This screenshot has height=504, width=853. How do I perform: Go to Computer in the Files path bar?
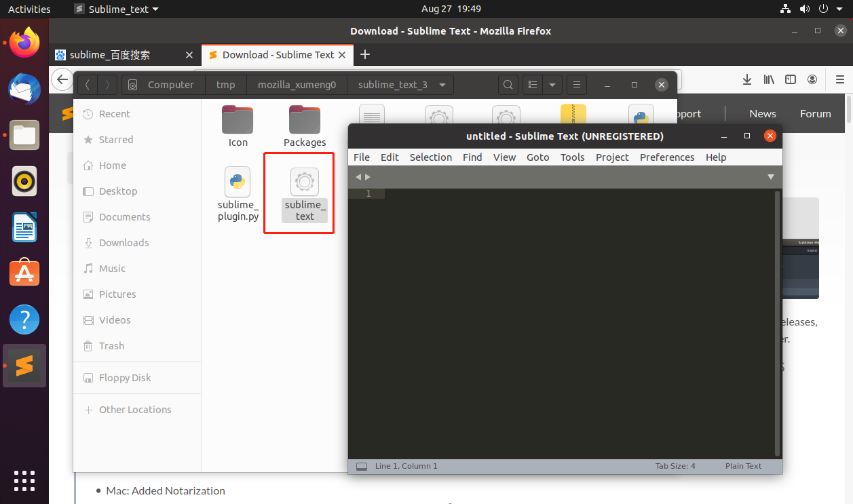(164, 85)
